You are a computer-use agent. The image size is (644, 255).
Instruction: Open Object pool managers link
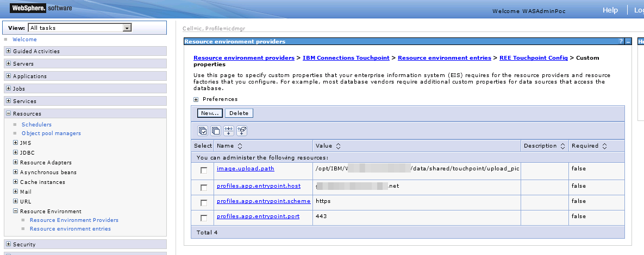[x=51, y=133]
